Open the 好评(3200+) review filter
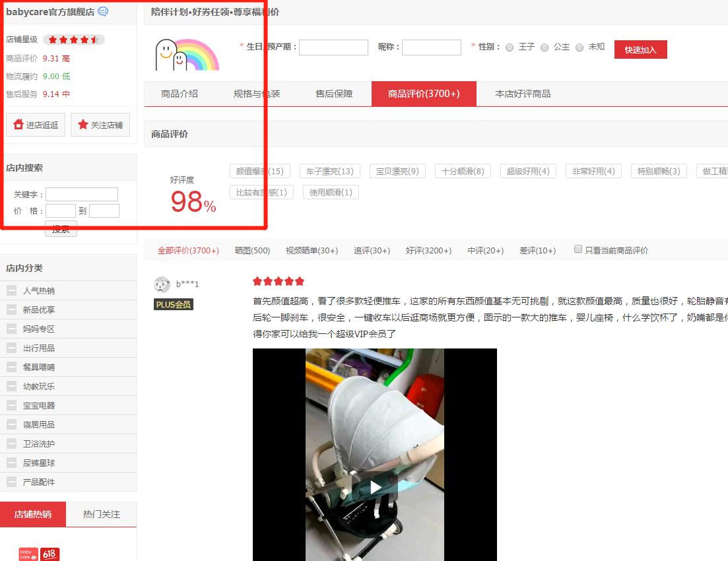This screenshot has width=728, height=561. point(428,250)
